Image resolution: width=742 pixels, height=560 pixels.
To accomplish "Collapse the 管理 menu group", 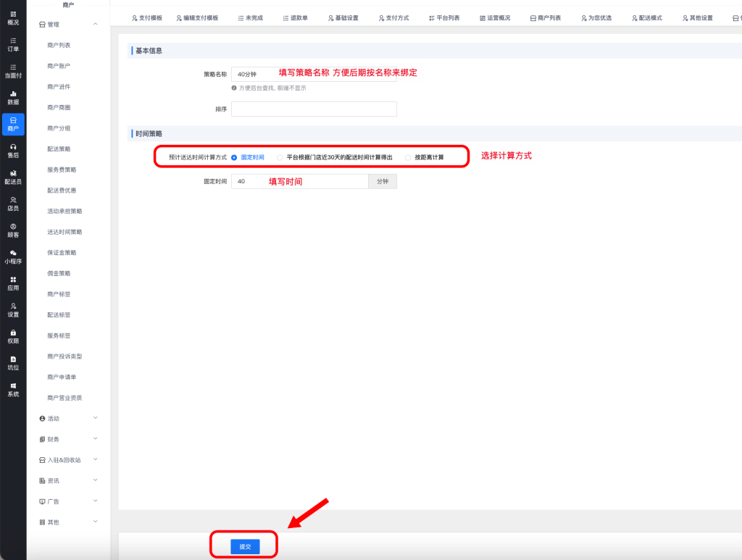I will coord(96,25).
